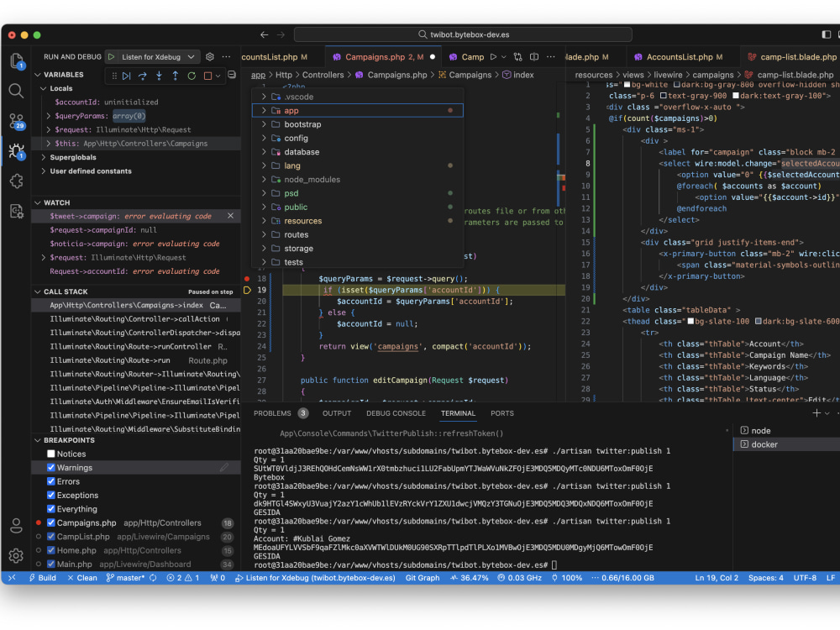Open the Listen for Xdebug configuration dropdown
840x630 pixels.
click(x=159, y=57)
